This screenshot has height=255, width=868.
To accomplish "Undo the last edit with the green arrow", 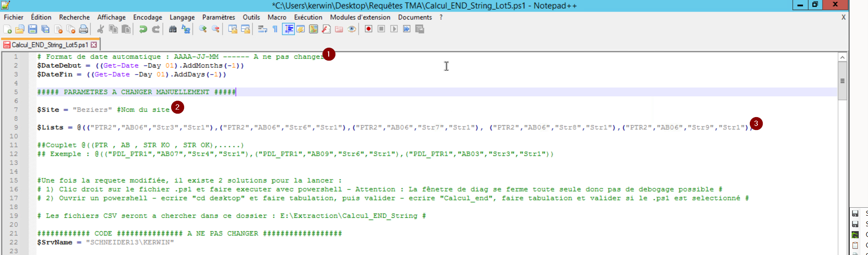I will pos(143,29).
